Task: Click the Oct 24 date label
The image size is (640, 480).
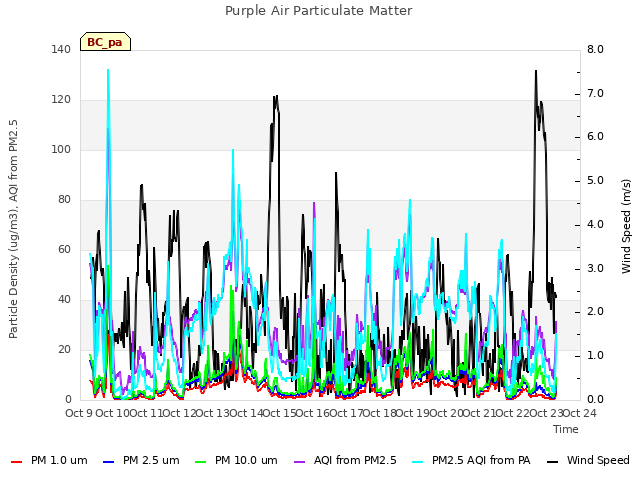Action: pos(580,413)
